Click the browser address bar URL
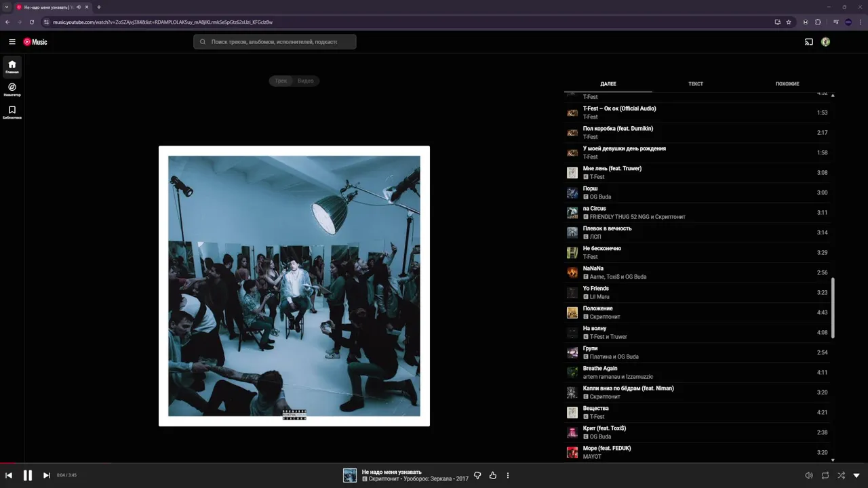Viewport: 868px width, 488px height. point(163,22)
